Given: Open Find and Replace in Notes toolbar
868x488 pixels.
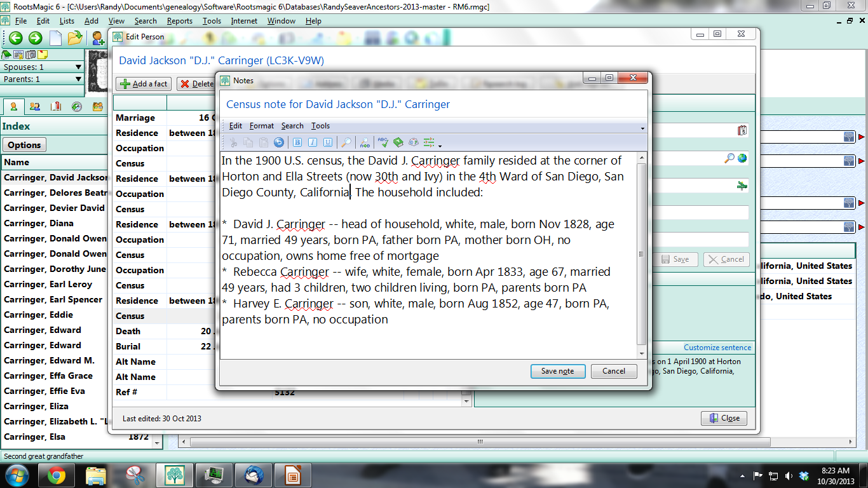Looking at the screenshot, I should click(x=365, y=142).
